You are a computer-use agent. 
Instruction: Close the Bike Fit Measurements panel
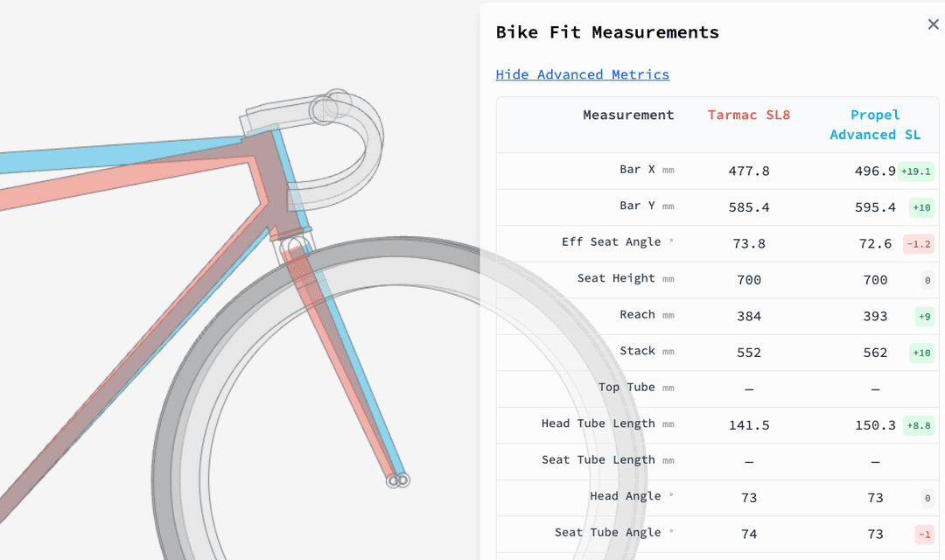(x=933, y=24)
